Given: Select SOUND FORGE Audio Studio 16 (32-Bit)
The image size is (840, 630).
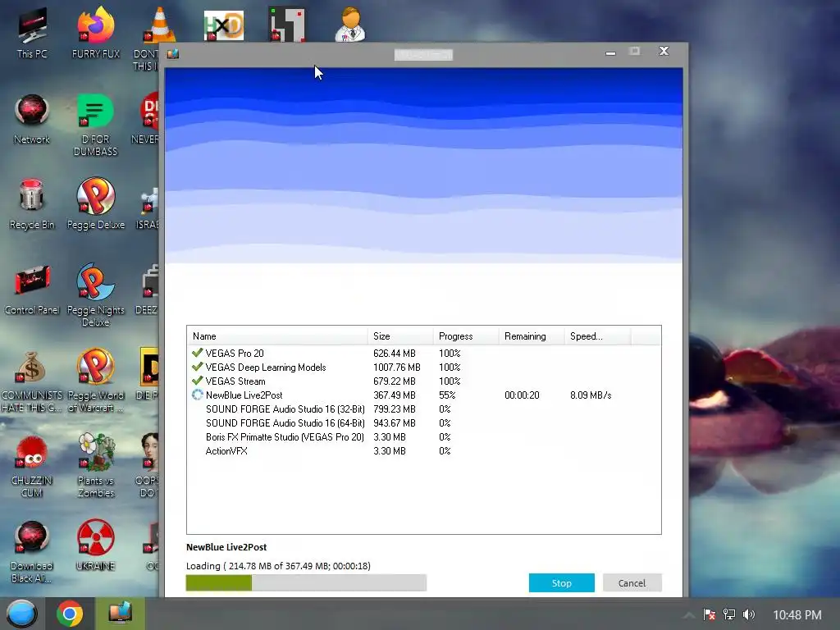Looking at the screenshot, I should click(x=424, y=409).
